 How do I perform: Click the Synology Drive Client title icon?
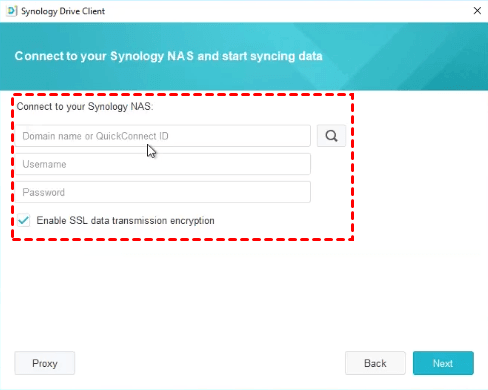click(12, 11)
